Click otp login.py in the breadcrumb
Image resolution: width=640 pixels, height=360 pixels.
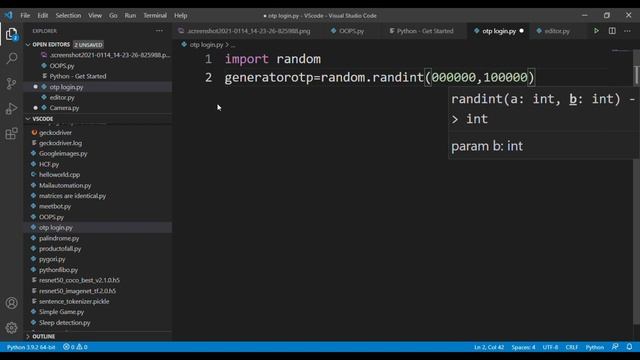point(206,44)
